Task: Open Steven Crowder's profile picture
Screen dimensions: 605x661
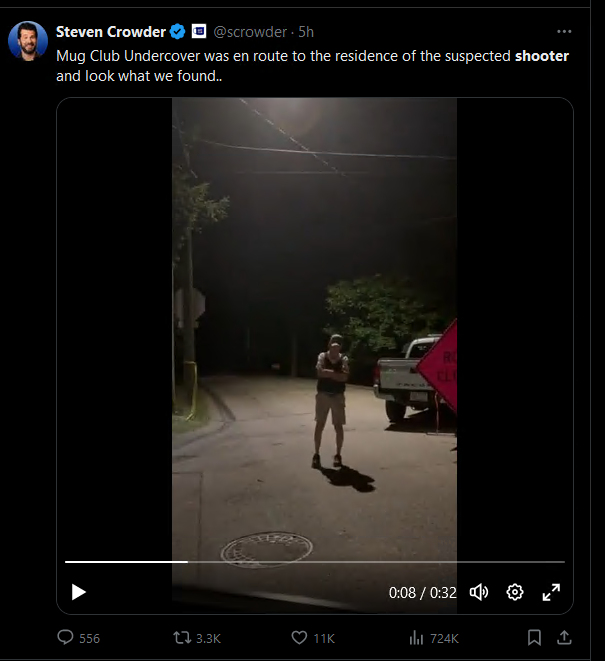Action: click(28, 41)
